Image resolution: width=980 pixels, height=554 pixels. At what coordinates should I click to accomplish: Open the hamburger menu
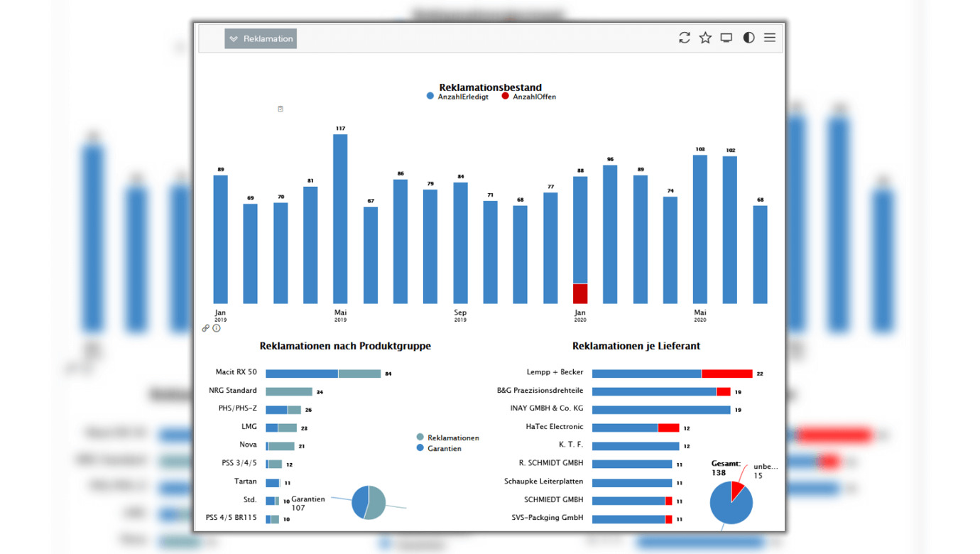pyautogui.click(x=770, y=38)
